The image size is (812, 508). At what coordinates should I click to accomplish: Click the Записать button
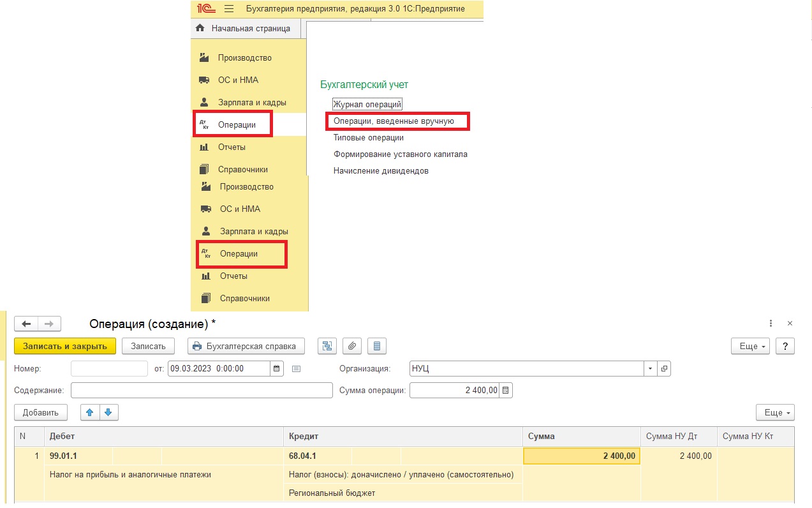[148, 346]
